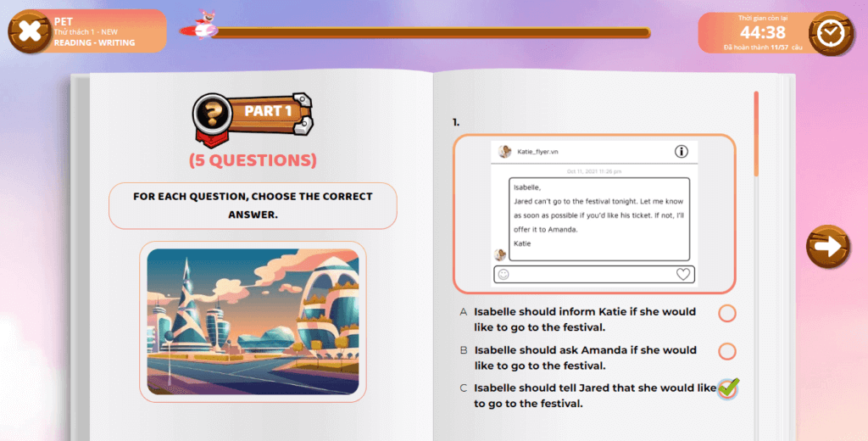Click the X exit icon
868x441 pixels.
point(29,32)
